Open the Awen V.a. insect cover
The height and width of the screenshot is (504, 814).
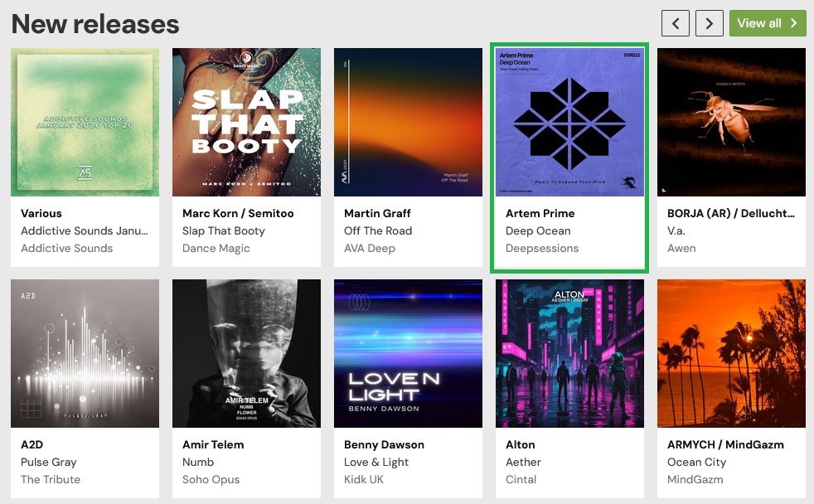pyautogui.click(x=731, y=122)
